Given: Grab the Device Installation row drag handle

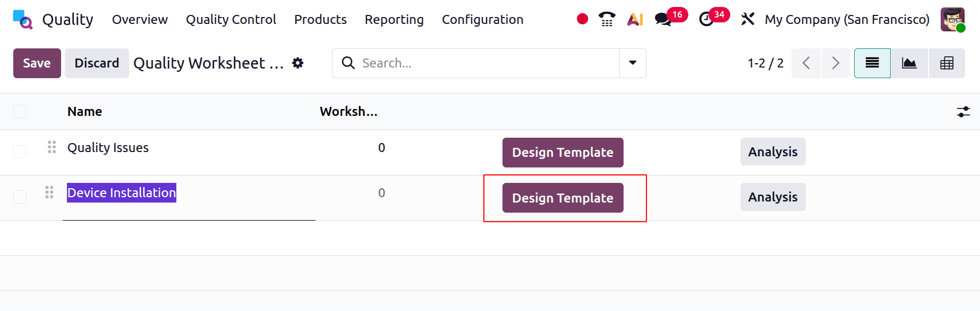Looking at the screenshot, I should pyautogui.click(x=49, y=192).
